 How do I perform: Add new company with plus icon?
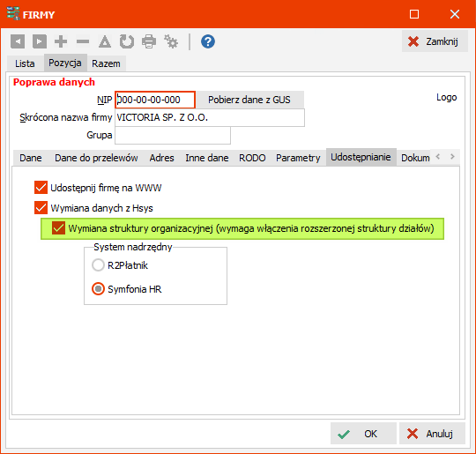pos(61,41)
